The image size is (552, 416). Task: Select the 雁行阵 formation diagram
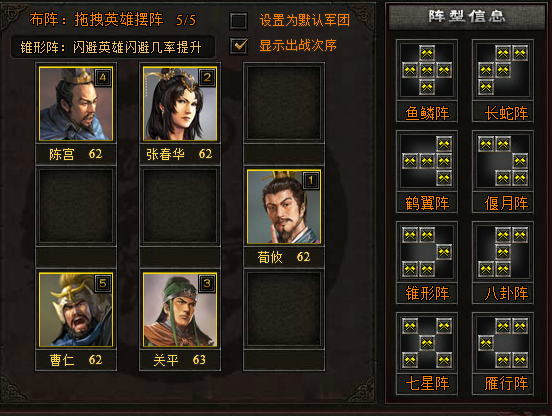tap(503, 342)
